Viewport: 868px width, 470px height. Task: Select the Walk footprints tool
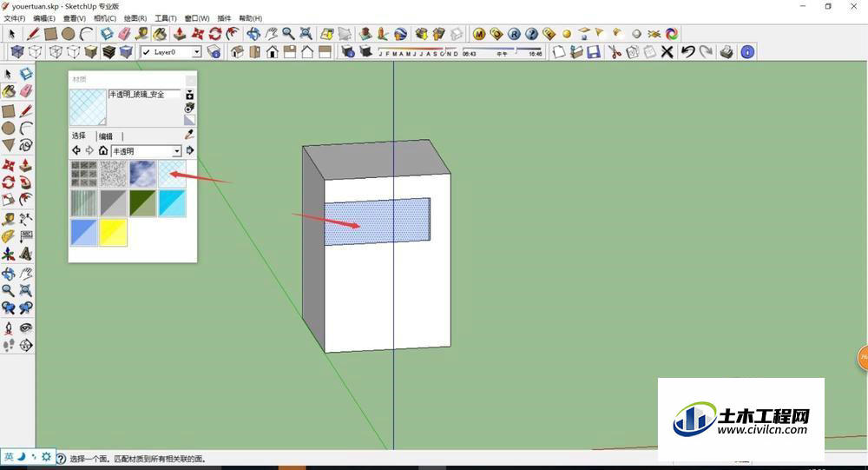coord(9,345)
